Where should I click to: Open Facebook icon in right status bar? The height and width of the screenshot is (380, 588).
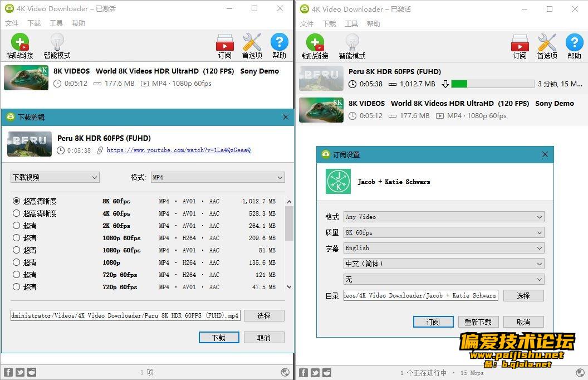tap(303, 373)
